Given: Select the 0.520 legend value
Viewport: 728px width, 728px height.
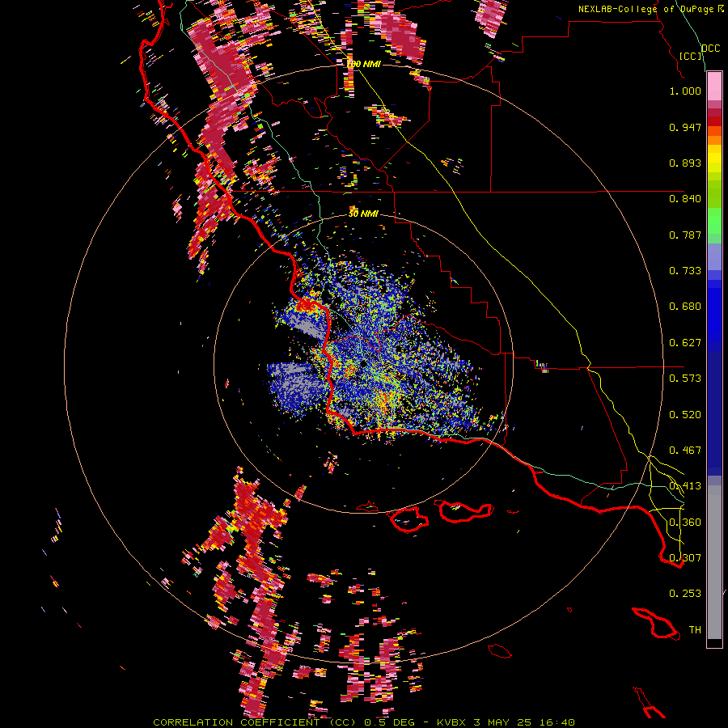Looking at the screenshot, I should point(685,415).
